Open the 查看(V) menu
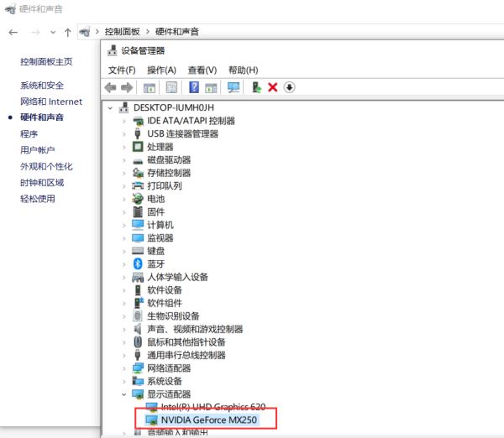Screen dimensions: 504x438 pos(202,70)
